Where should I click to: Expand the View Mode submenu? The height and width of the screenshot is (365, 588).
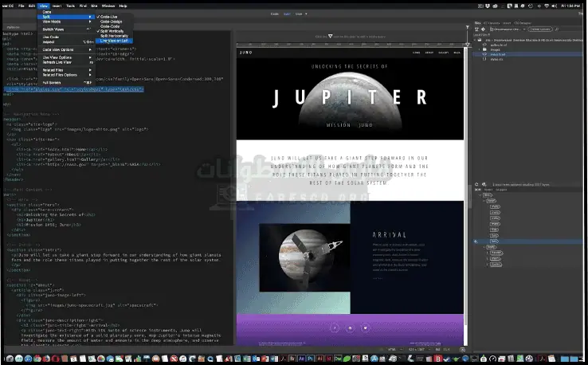coord(53,22)
